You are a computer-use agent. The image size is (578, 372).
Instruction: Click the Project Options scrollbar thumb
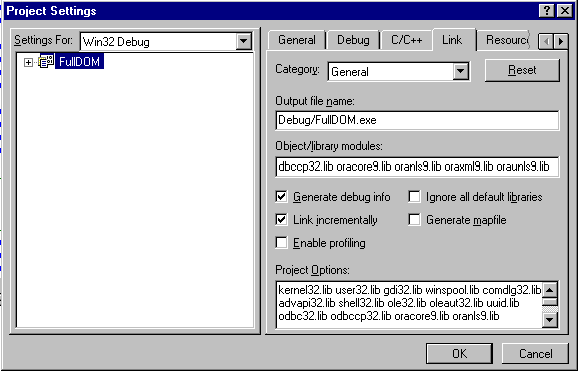[550, 302]
